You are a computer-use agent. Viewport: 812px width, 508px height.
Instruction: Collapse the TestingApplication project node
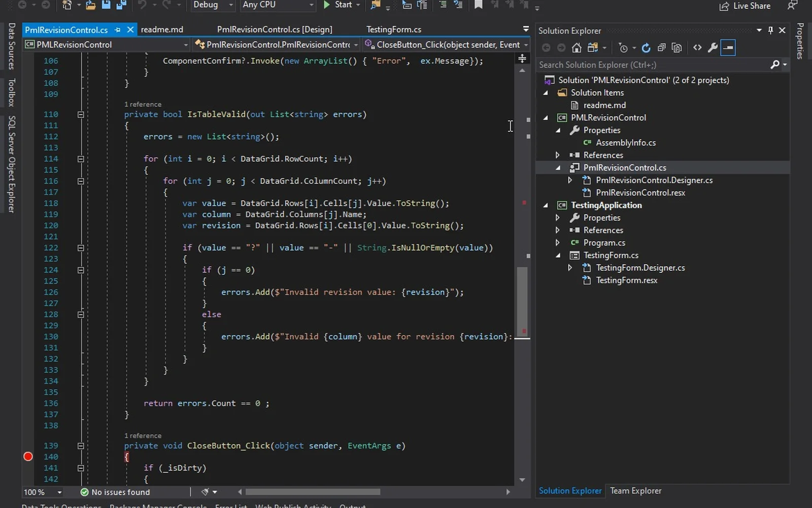coord(546,205)
